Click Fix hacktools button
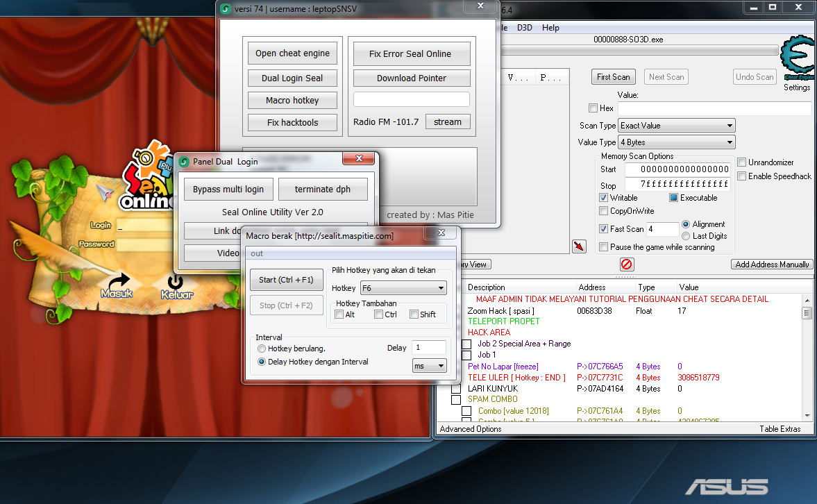817x504 pixels. [x=292, y=122]
